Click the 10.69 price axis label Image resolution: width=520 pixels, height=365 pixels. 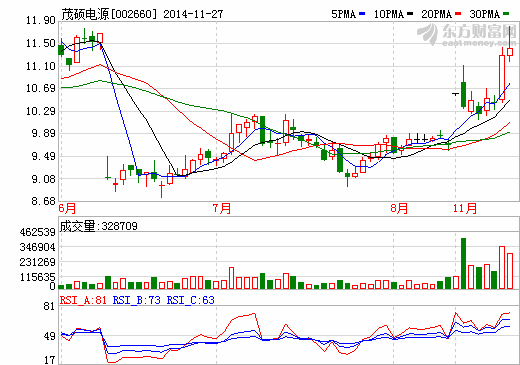tap(41, 88)
